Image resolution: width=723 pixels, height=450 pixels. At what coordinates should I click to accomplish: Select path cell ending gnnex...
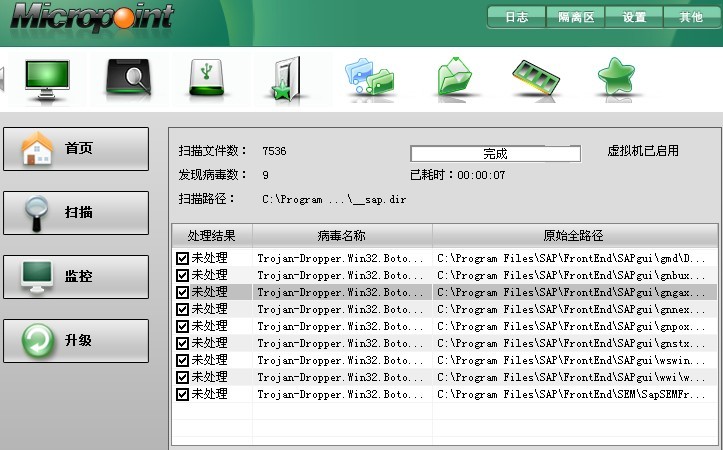[575, 309]
